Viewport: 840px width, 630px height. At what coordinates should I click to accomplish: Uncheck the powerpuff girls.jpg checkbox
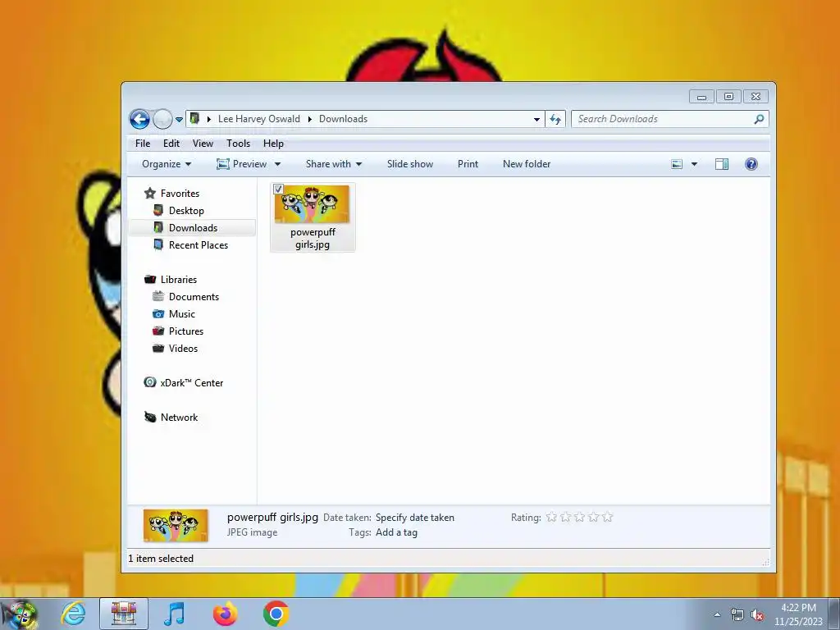[x=278, y=189]
